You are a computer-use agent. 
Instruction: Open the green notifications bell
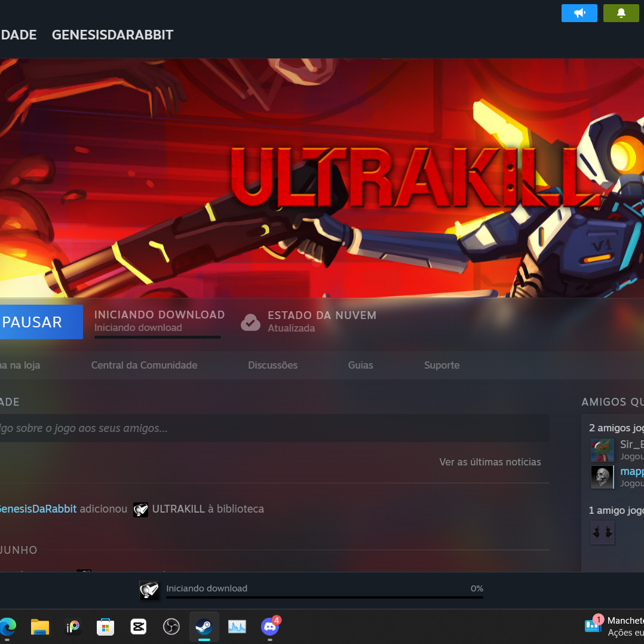(621, 13)
